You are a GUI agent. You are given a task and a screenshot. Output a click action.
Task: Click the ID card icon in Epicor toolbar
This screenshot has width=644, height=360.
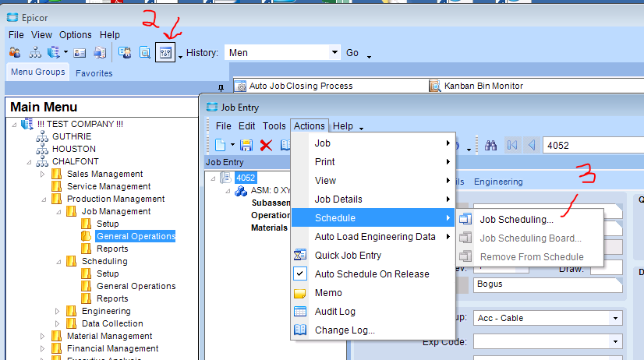pyautogui.click(x=80, y=53)
